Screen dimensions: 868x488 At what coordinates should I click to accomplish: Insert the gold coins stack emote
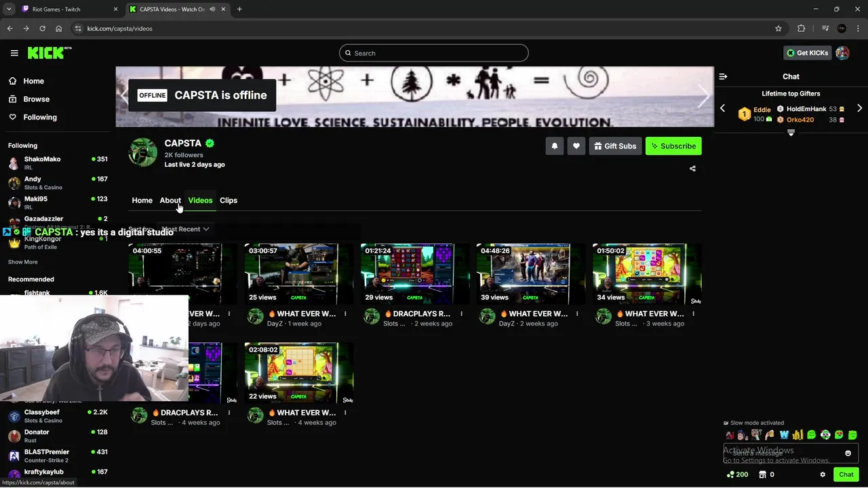[x=798, y=435]
